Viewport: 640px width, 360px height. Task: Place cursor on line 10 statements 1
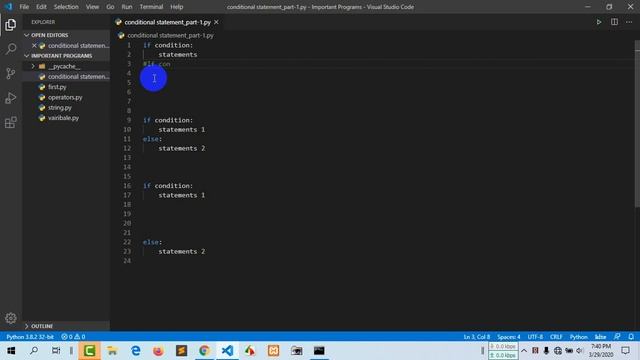coord(182,130)
